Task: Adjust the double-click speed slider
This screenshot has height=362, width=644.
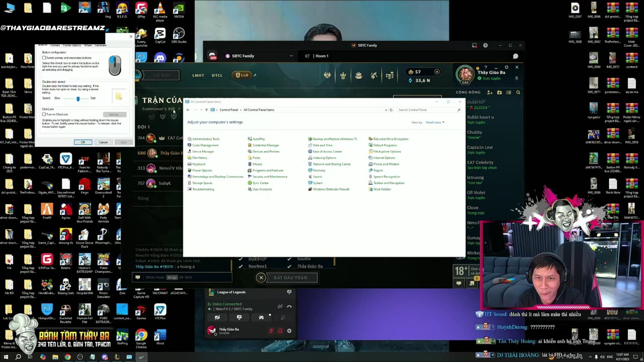Action: (77, 99)
